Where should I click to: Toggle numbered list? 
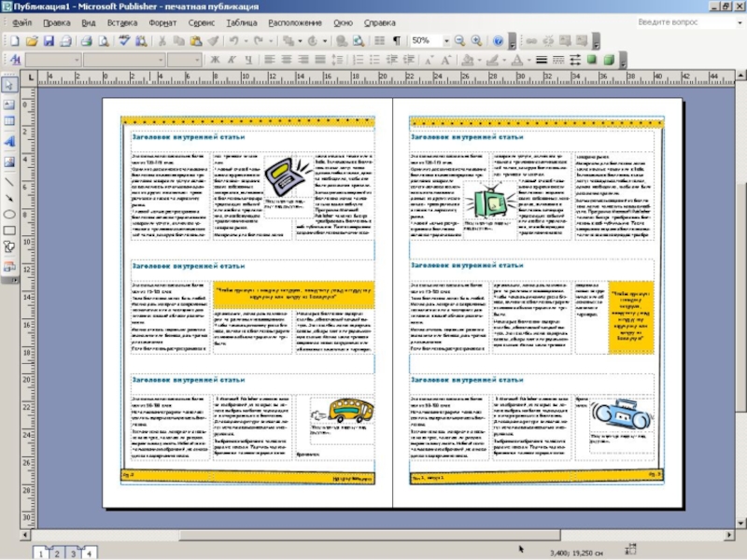358,60
